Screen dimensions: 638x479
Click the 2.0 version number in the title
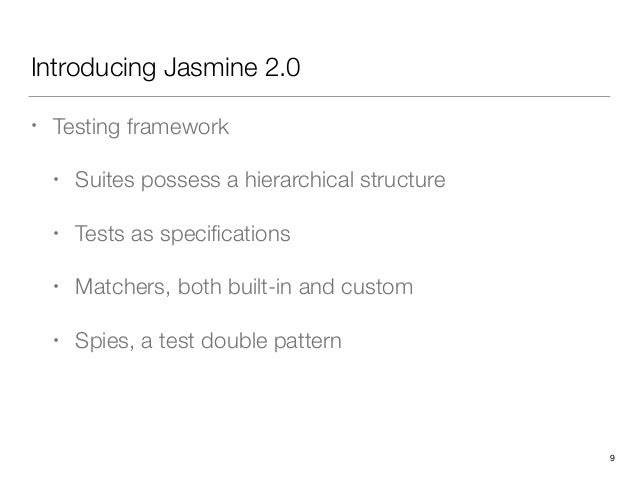pos(283,68)
